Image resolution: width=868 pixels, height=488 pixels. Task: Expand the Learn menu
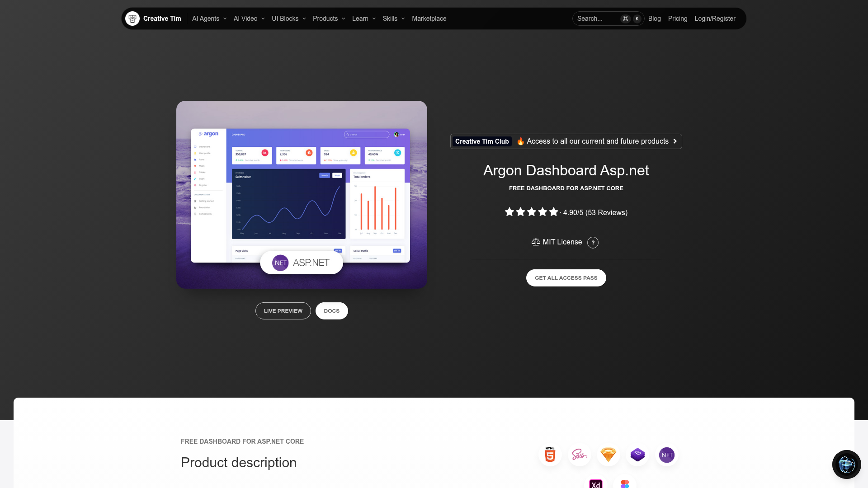pyautogui.click(x=364, y=19)
